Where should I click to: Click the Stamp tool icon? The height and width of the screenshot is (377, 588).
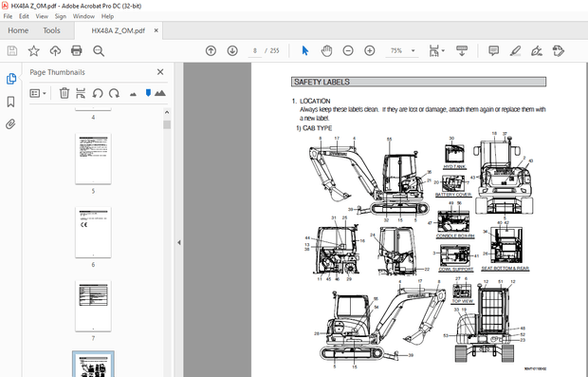559,50
